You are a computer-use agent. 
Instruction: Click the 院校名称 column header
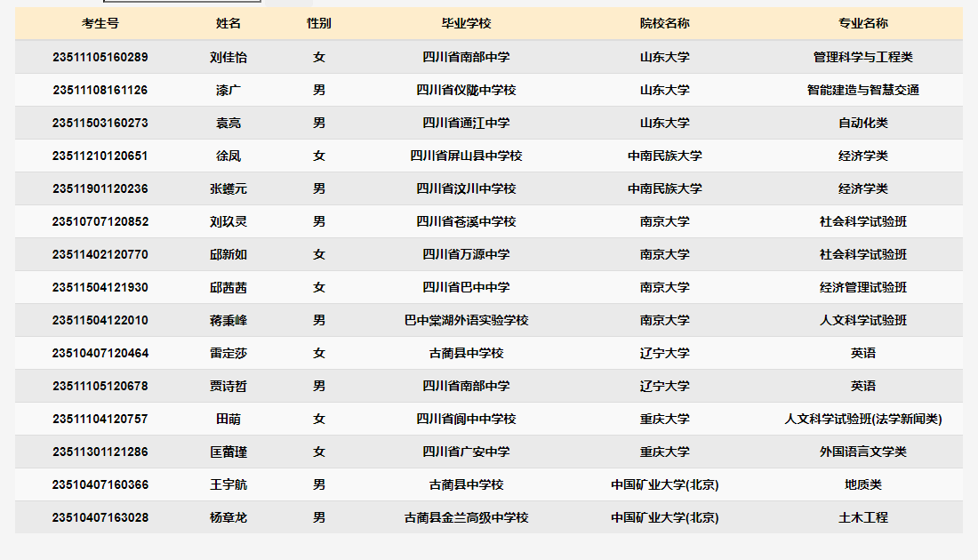pos(665,24)
